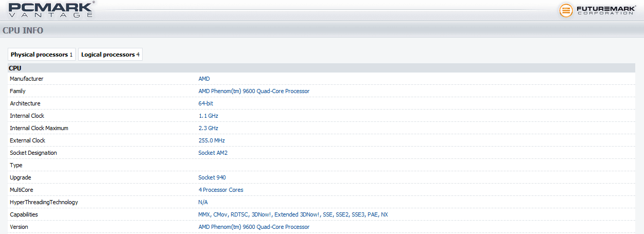Select the Physical processors 1 tab
The image size is (644, 234).
coord(42,55)
